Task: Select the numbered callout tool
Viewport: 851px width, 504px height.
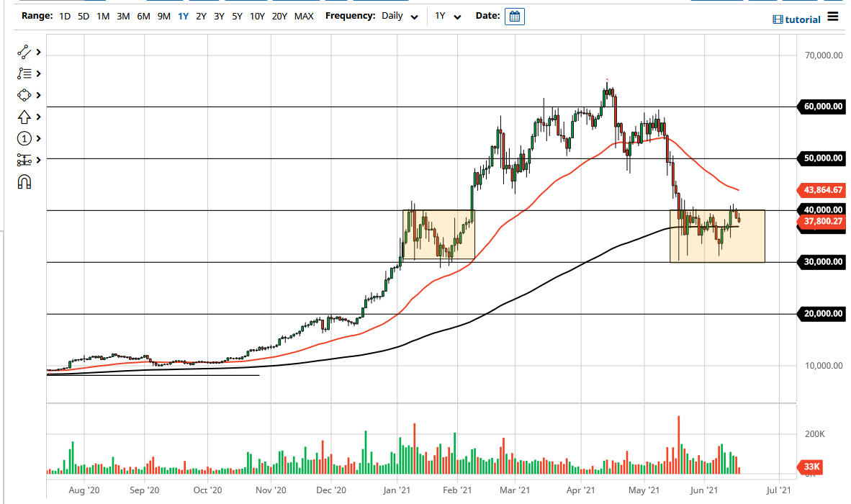Action: coord(25,138)
